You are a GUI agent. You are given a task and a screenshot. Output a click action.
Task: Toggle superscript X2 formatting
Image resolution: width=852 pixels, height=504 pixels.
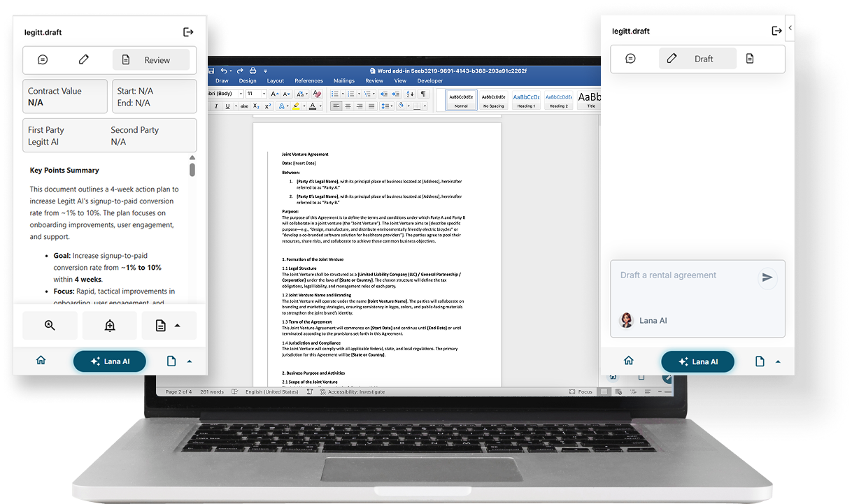pos(268,106)
